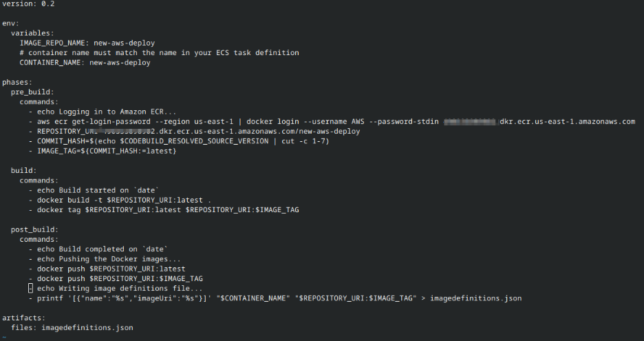Click the highlighted cursor dash before 'echo Writing'
644x341 pixels.
coord(30,289)
